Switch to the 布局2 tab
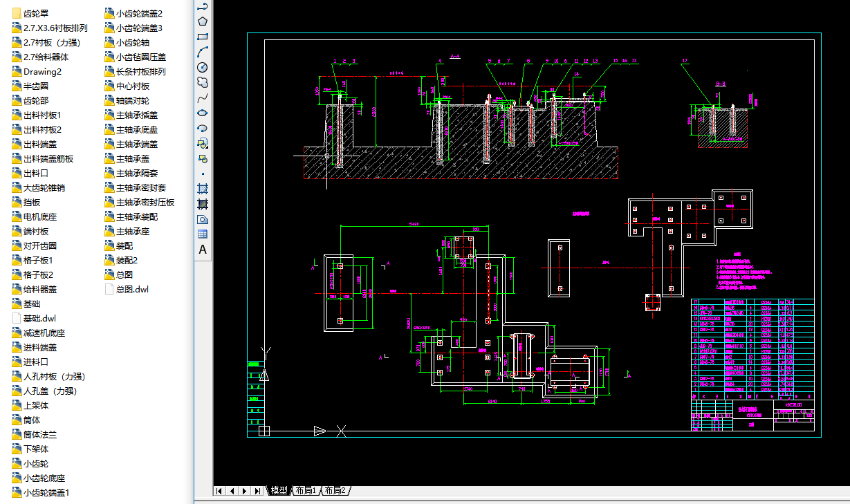Viewport: 850px width, 504px height. click(x=334, y=490)
